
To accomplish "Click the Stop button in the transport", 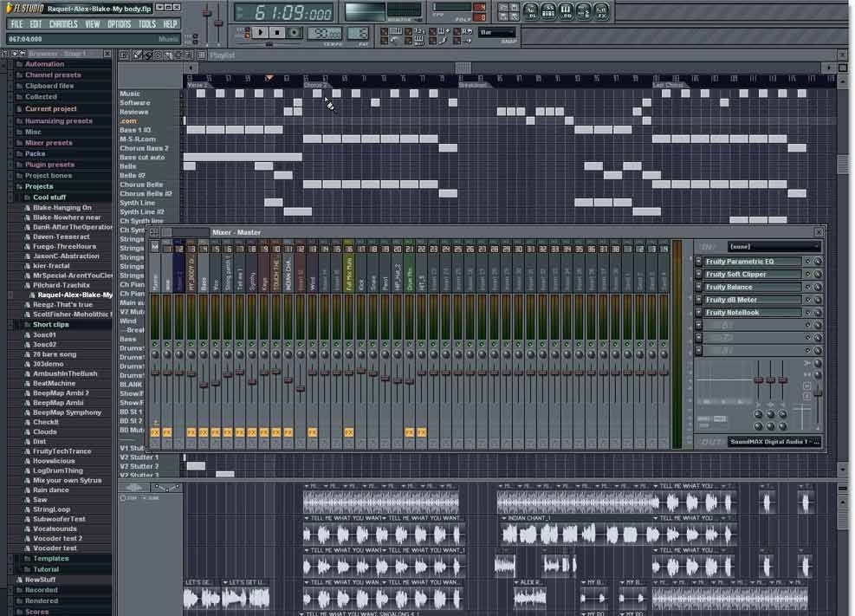I will pos(277,32).
